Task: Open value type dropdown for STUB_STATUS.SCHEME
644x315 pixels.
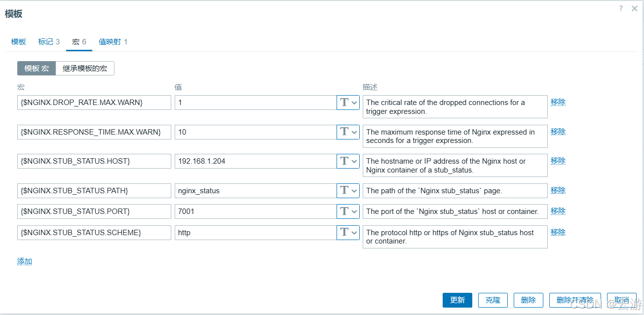Action: point(348,233)
